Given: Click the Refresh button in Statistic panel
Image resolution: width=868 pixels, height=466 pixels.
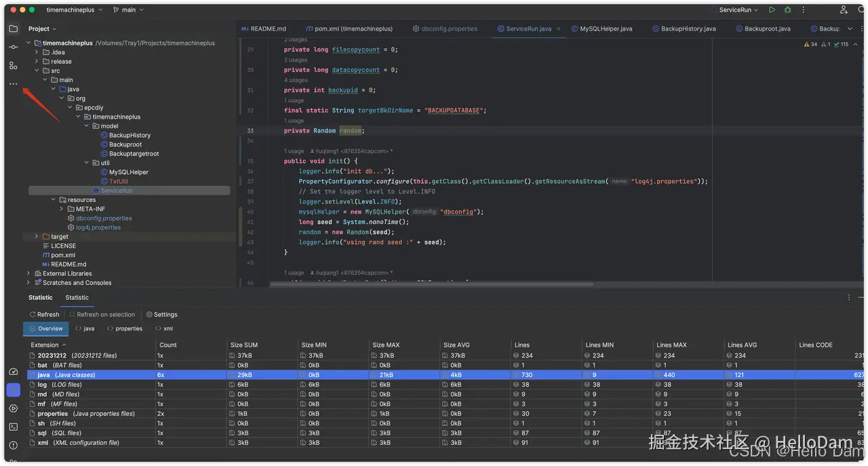Looking at the screenshot, I should pos(44,315).
